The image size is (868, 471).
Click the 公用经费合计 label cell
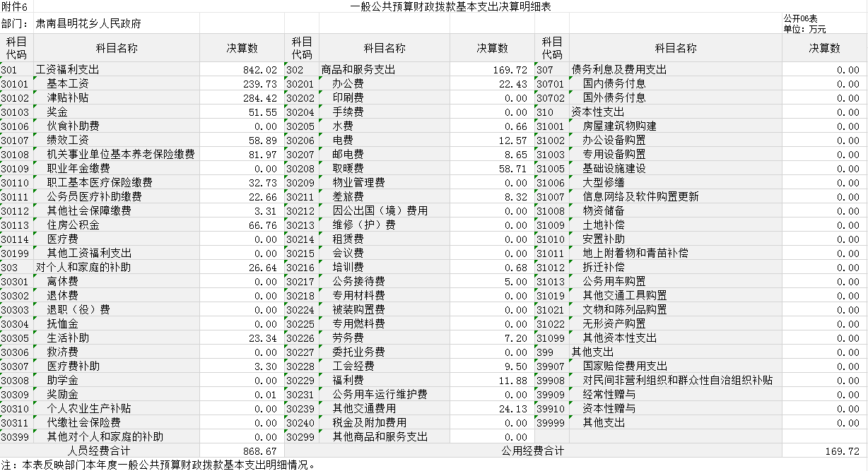tap(533, 451)
